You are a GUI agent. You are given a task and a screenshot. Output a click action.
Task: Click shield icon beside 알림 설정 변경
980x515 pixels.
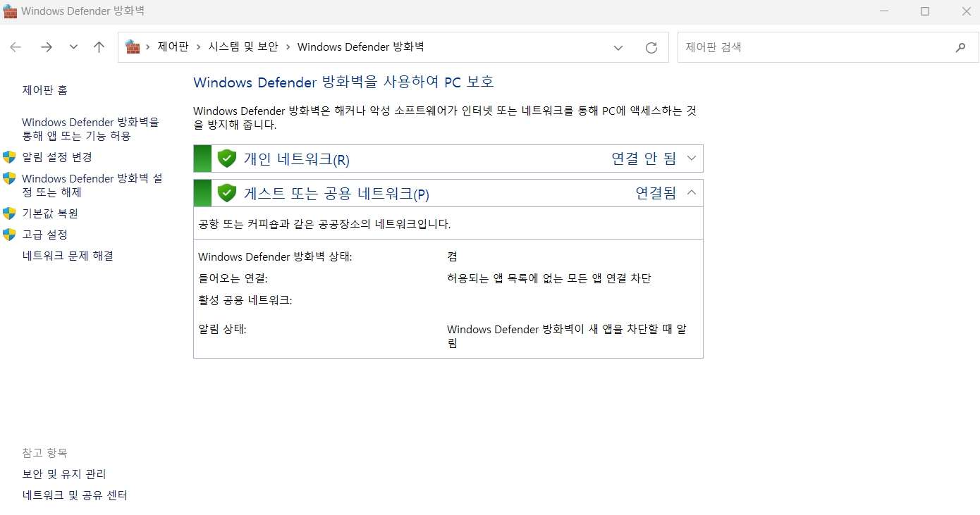[x=9, y=156]
